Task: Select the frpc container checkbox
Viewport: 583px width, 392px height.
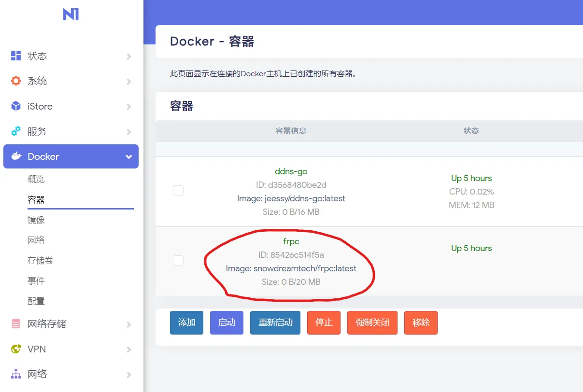Action: click(178, 260)
